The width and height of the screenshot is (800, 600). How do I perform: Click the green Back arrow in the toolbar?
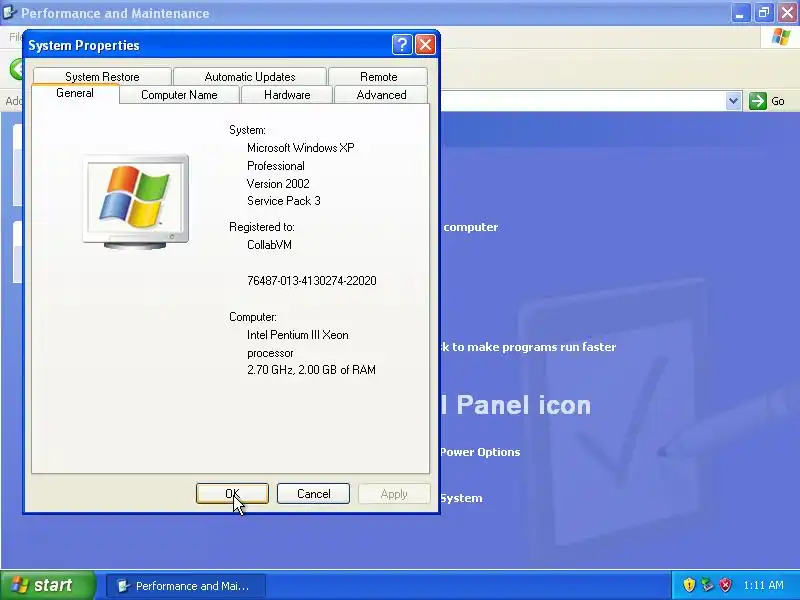coord(16,69)
